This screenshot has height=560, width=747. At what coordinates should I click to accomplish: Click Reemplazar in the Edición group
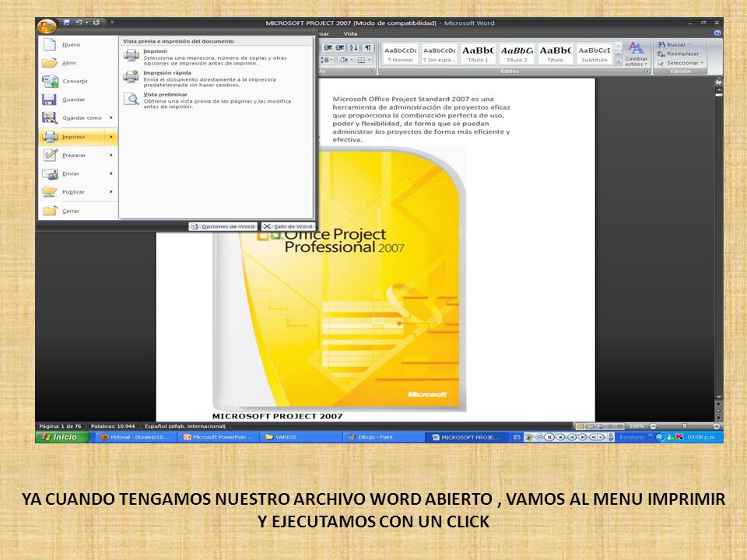(x=678, y=54)
